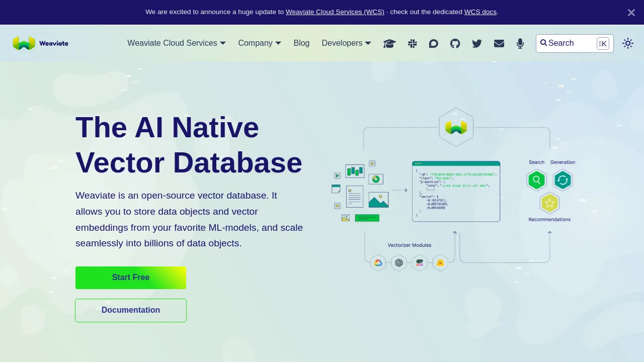The width and height of the screenshot is (644, 362).
Task: Click the JSON code window in diagram
Action: pyautogui.click(x=456, y=191)
